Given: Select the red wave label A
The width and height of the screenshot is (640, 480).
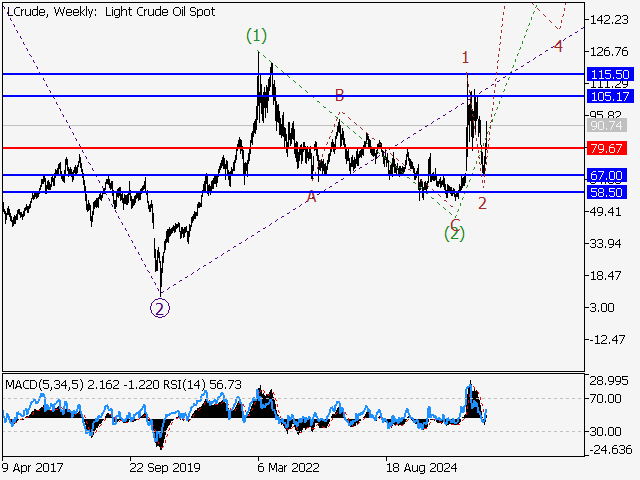Looking at the screenshot, I should click(311, 197).
